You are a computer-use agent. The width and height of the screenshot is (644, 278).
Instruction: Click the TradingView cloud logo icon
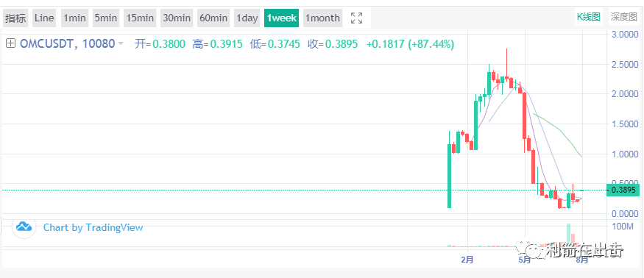(24, 227)
